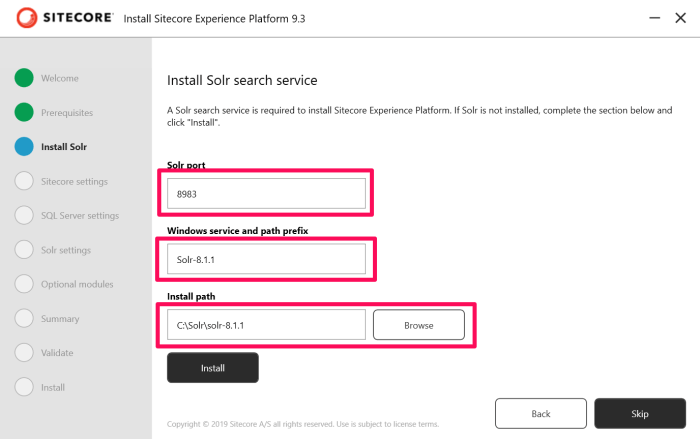700x439 pixels.
Task: Click the Solr port label
Action: click(x=186, y=165)
